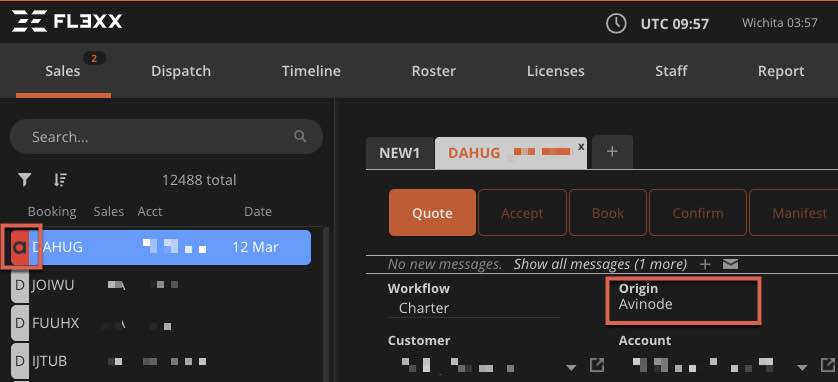Click the 12488 total count

(199, 180)
